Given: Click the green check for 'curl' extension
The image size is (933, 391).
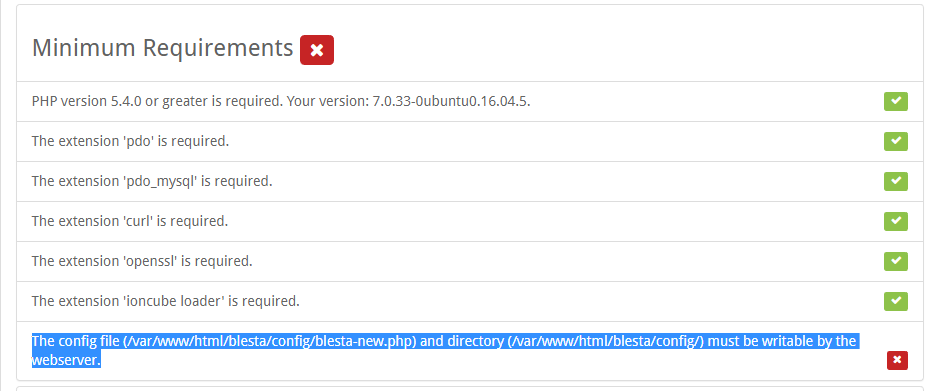Looking at the screenshot, I should (896, 221).
